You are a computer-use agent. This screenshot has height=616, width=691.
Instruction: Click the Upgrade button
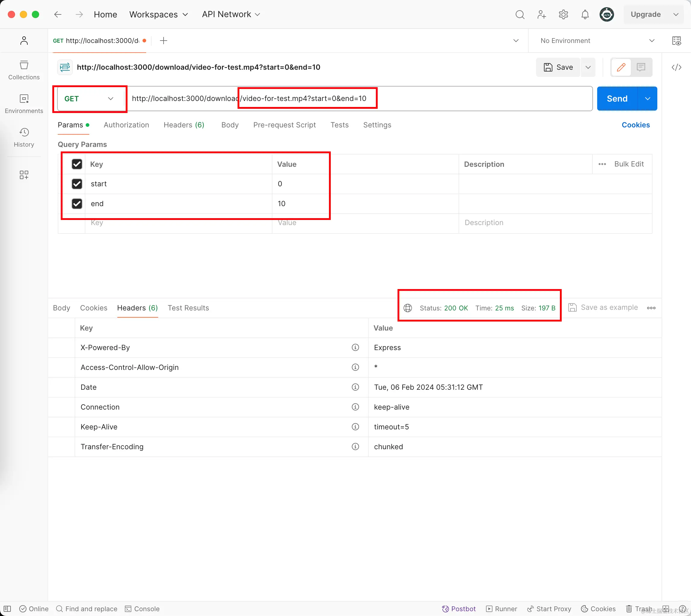(x=646, y=14)
